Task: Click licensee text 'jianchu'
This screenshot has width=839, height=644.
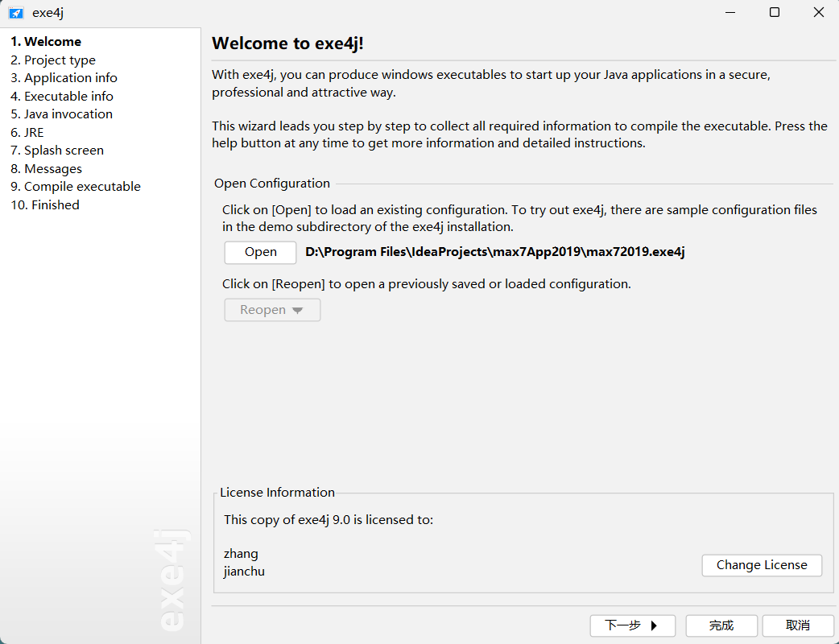Action: (244, 572)
